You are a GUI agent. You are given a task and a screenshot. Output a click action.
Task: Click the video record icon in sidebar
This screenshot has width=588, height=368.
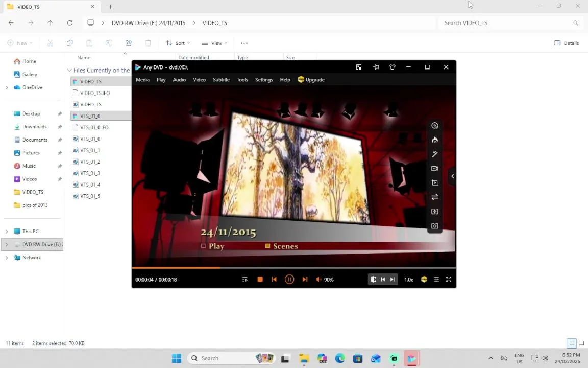[x=435, y=169]
